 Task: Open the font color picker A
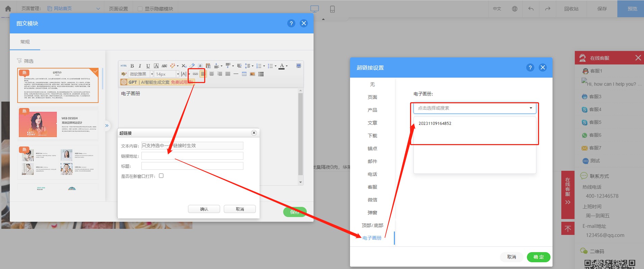[x=282, y=66]
